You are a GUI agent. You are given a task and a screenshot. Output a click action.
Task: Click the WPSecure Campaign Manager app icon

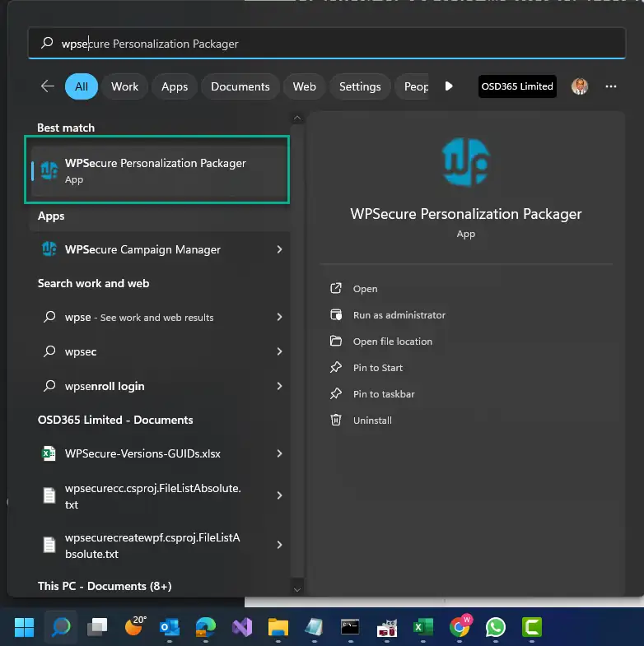tap(49, 249)
